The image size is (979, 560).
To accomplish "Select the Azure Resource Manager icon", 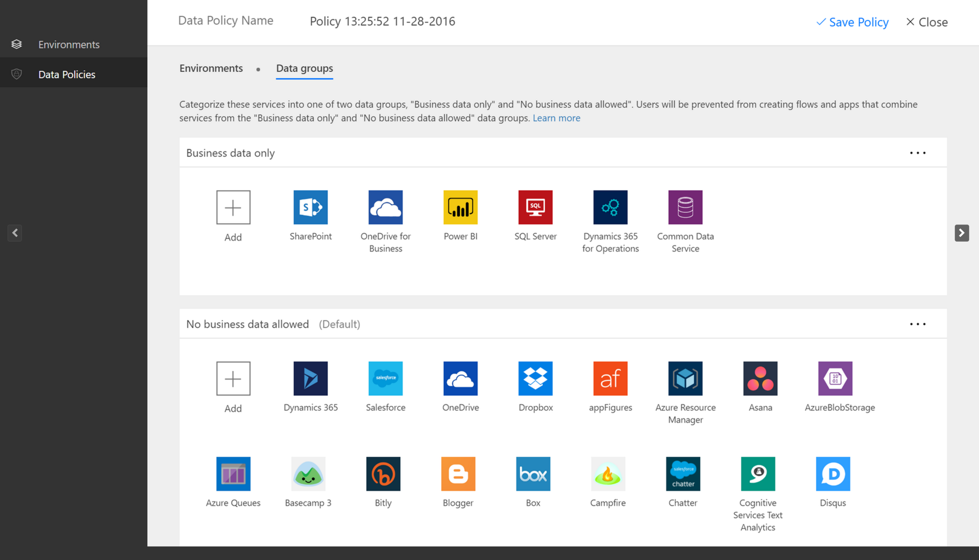I will click(x=685, y=378).
